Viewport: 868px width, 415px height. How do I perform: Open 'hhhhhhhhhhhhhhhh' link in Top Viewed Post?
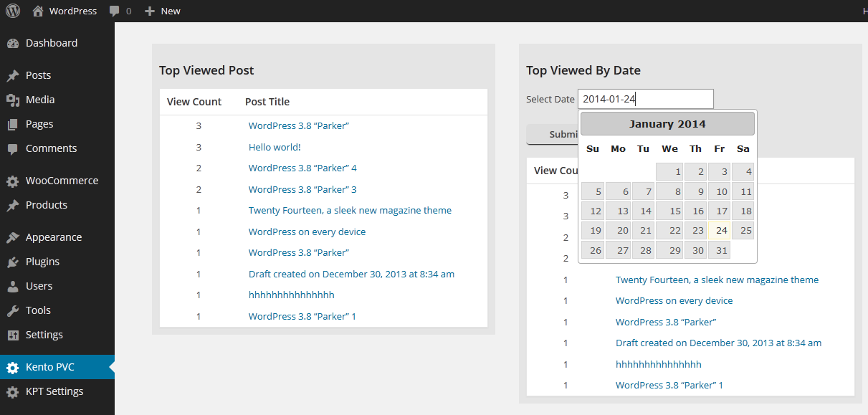(292, 295)
